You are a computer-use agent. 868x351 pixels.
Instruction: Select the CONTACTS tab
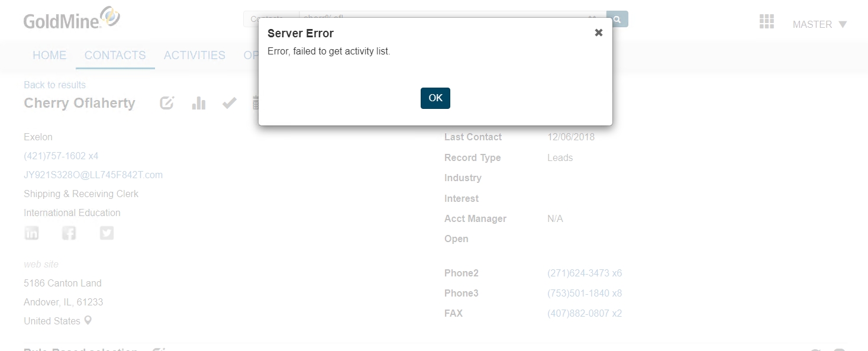coord(115,55)
